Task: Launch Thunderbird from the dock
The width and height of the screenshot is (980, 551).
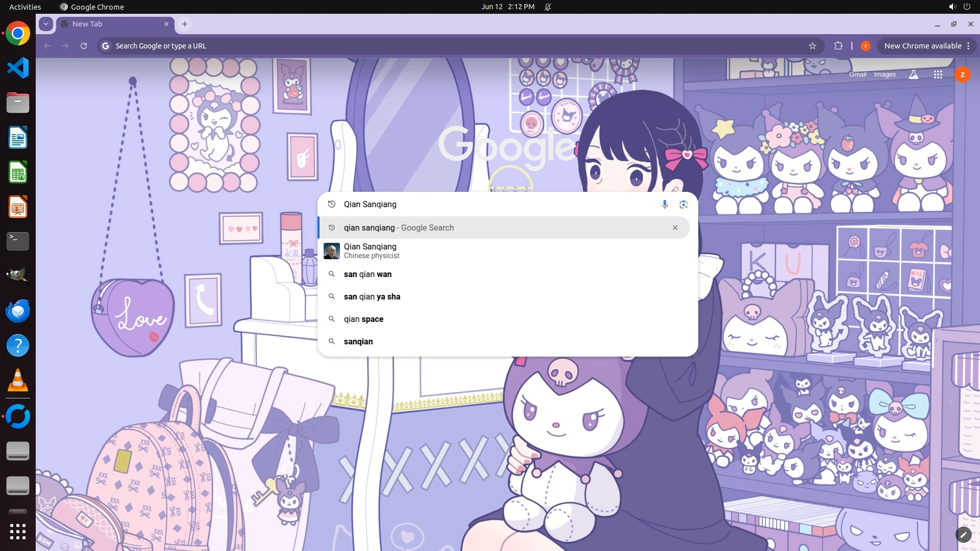Action: tap(18, 311)
